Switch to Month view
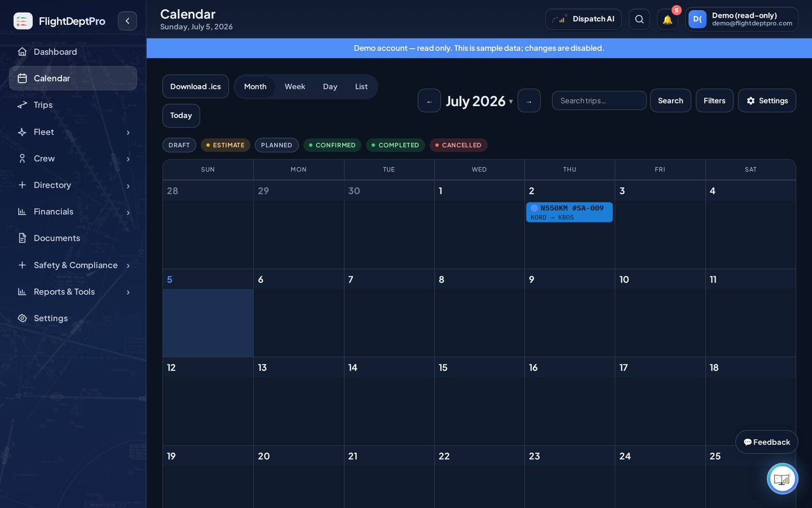 255,87
